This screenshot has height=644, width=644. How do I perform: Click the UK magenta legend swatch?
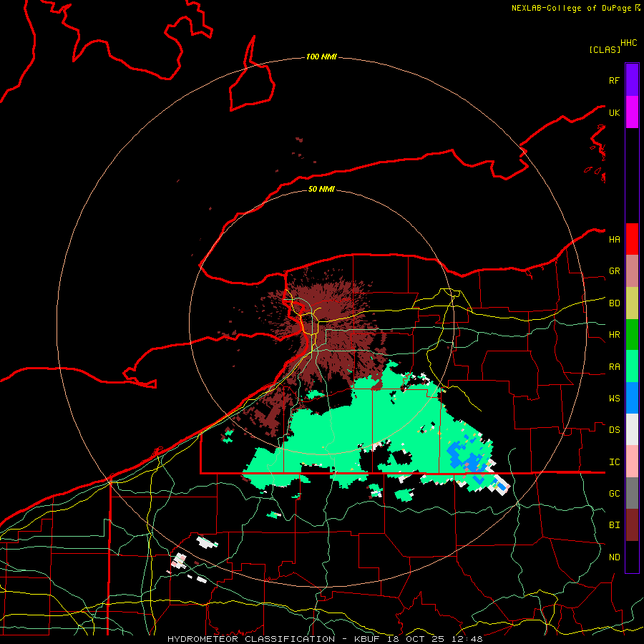632,112
